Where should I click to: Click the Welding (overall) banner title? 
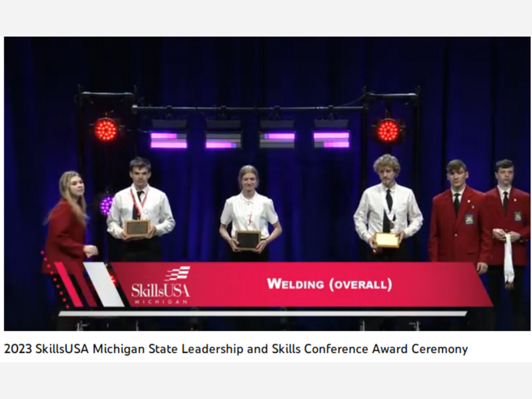click(x=329, y=284)
